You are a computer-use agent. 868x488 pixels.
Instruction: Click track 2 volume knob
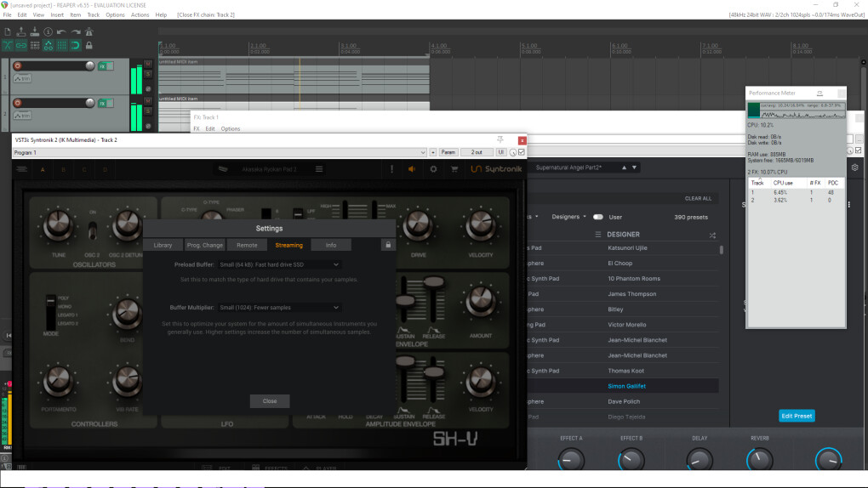coord(89,103)
